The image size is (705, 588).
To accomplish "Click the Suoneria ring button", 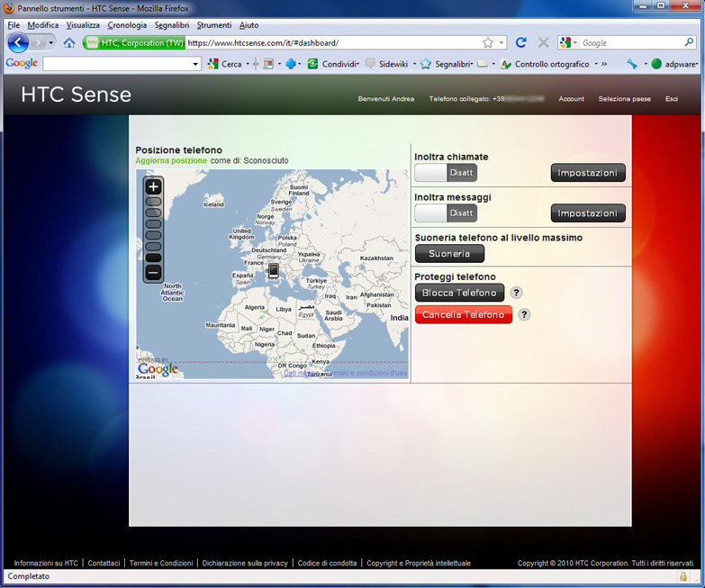I will pos(449,254).
